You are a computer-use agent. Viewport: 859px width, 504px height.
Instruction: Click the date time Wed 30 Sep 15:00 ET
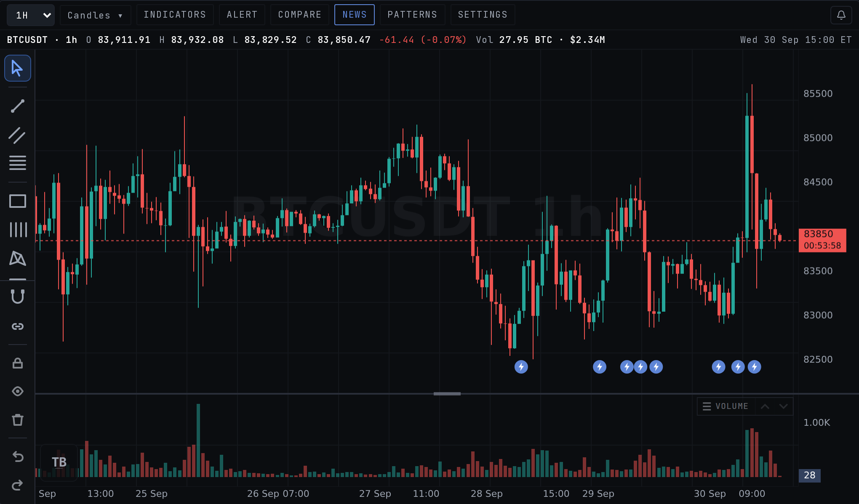(x=796, y=40)
